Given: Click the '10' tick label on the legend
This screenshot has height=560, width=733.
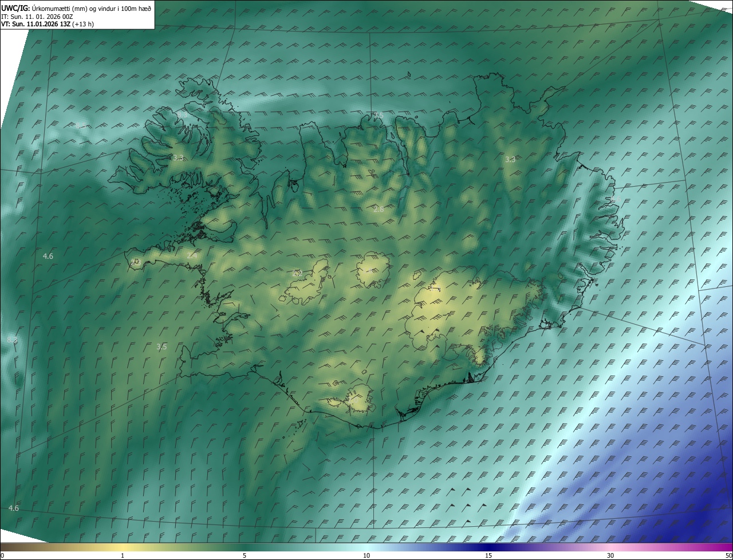Looking at the screenshot, I should pyautogui.click(x=366, y=556).
